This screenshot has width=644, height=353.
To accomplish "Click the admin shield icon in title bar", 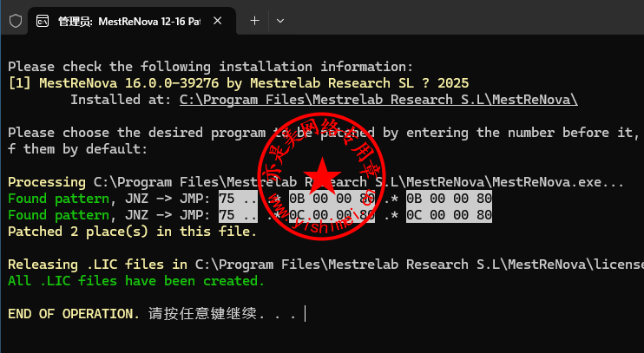I will coord(15,20).
